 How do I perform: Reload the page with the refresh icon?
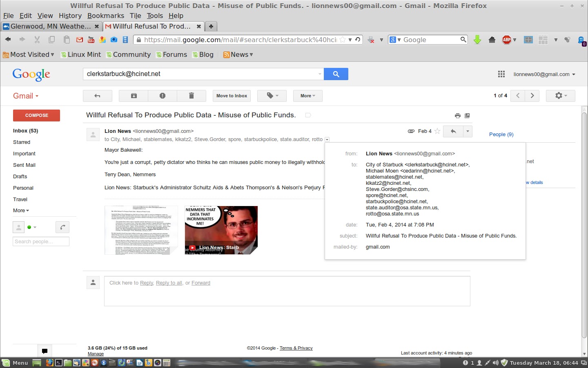point(358,40)
